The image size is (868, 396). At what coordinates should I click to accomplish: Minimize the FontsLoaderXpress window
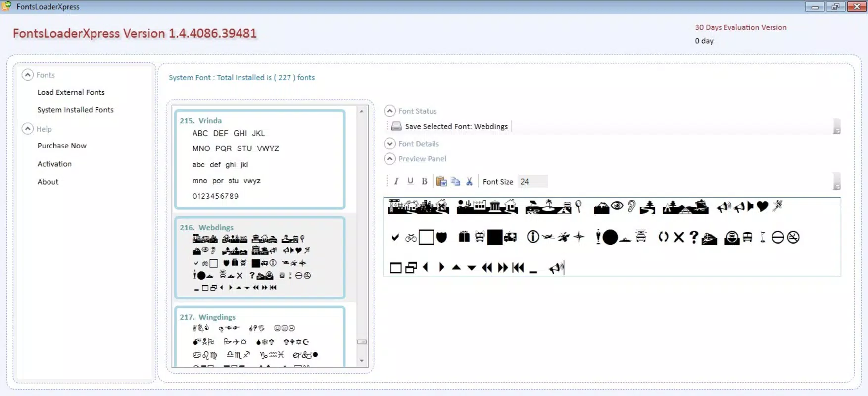(x=815, y=6)
